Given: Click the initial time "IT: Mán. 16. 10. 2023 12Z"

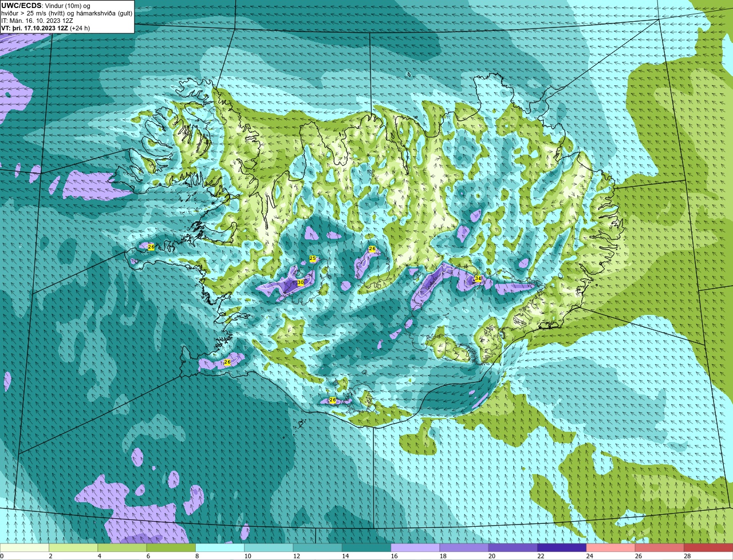Looking at the screenshot, I should coord(37,21).
